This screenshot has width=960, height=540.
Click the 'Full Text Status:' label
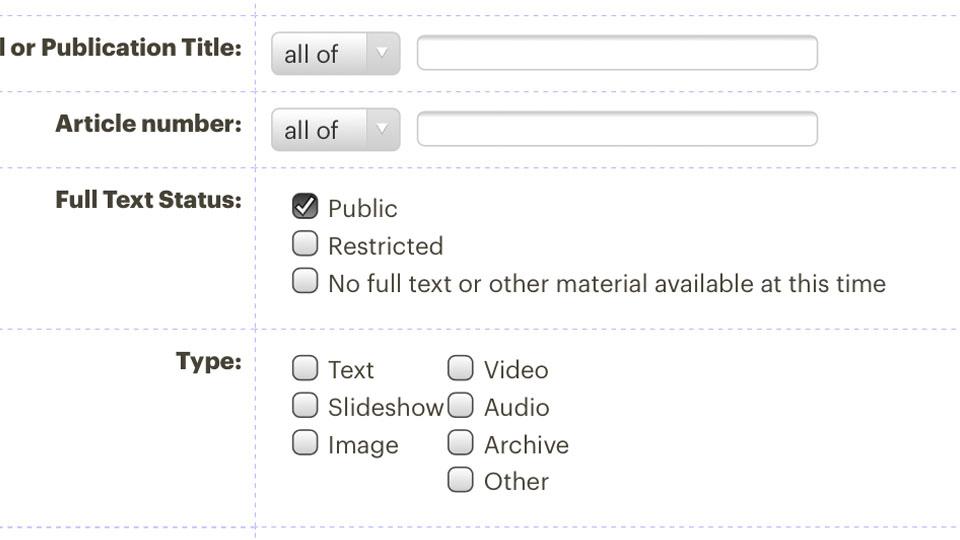coord(148,200)
